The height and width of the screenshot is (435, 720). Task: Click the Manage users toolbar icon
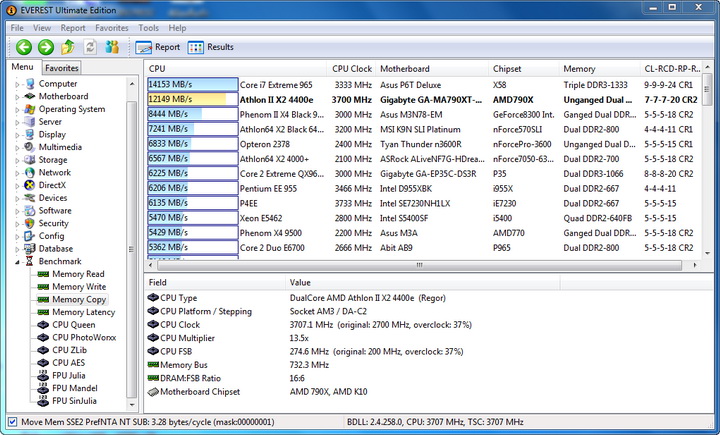pyautogui.click(x=112, y=47)
